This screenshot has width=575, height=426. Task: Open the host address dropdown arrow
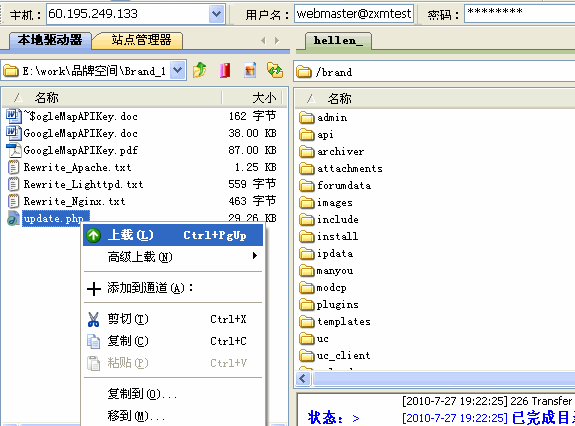pos(216,14)
